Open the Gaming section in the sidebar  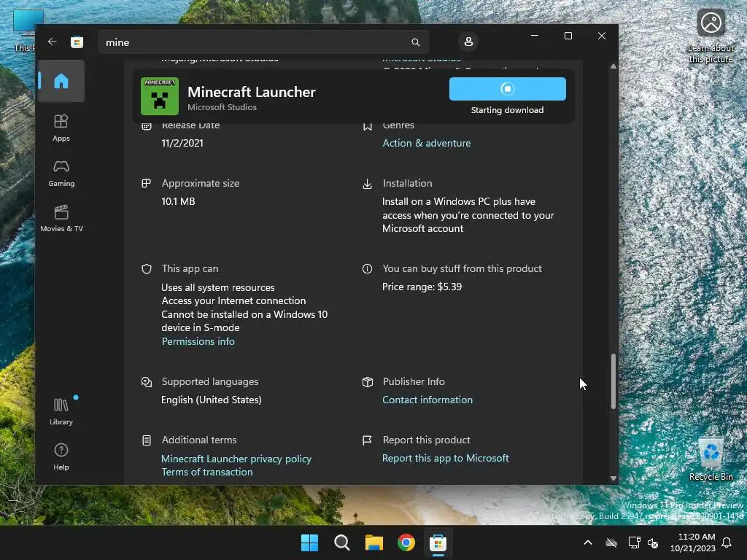[61, 174]
